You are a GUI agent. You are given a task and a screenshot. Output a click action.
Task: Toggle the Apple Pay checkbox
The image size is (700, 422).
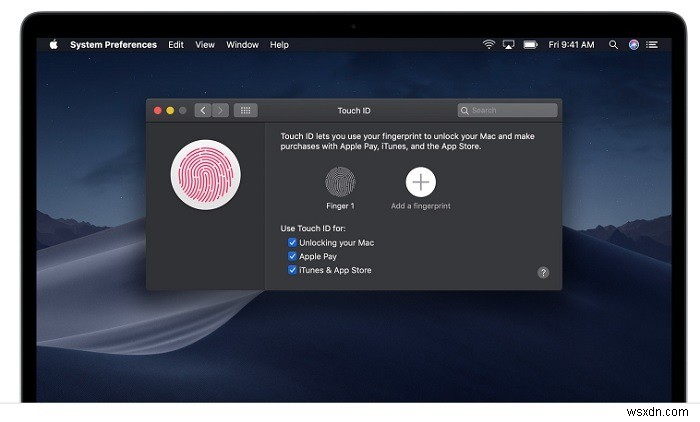[292, 256]
